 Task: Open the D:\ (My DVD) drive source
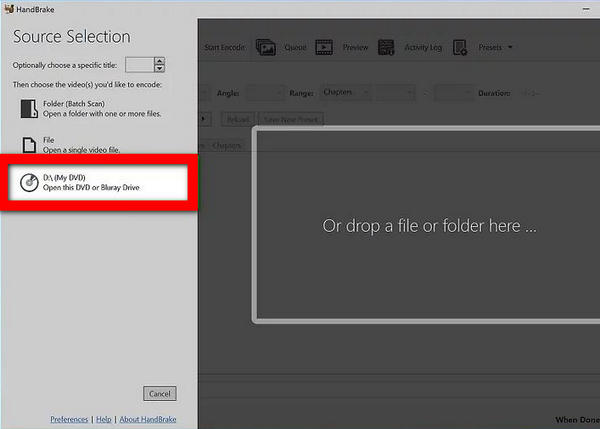pos(98,183)
